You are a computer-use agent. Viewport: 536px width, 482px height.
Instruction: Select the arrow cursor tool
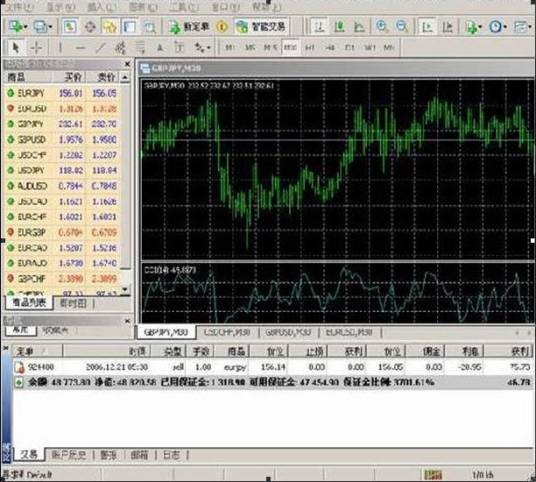tap(16, 48)
